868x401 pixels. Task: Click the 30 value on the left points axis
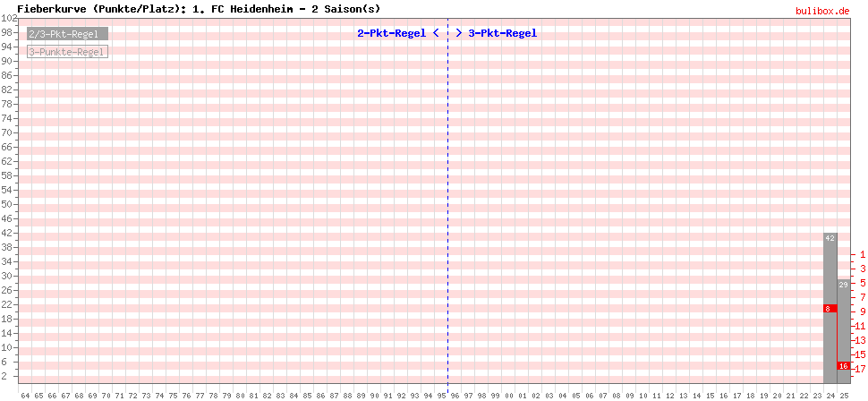[x=8, y=276]
